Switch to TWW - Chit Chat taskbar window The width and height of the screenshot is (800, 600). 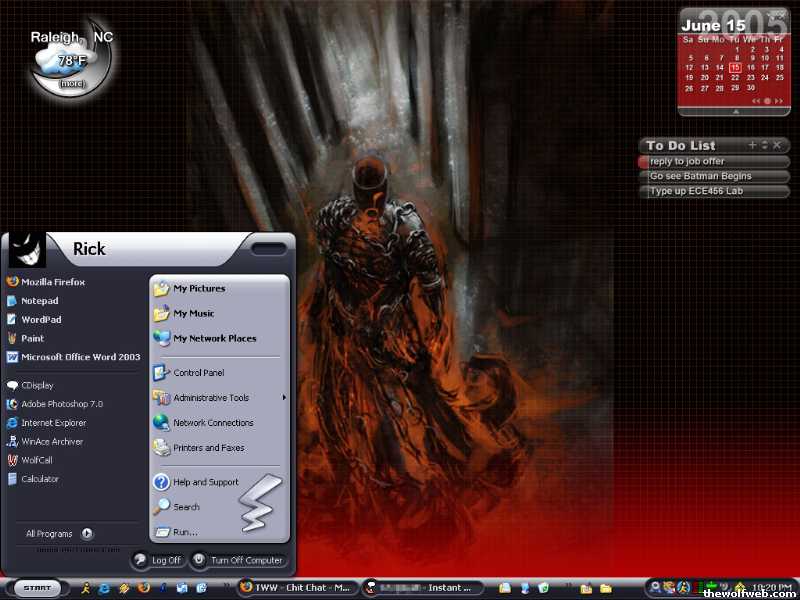[295, 588]
